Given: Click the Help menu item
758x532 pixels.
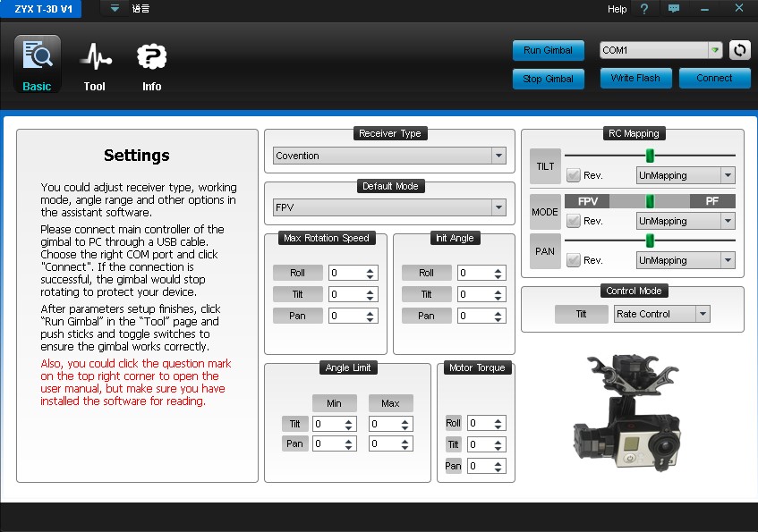Looking at the screenshot, I should coord(617,9).
